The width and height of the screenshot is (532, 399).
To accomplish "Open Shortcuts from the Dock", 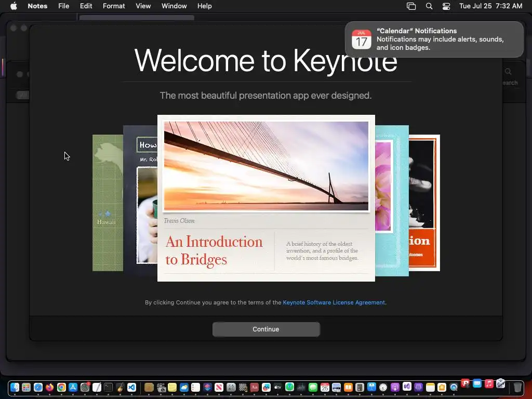I will coord(207,387).
